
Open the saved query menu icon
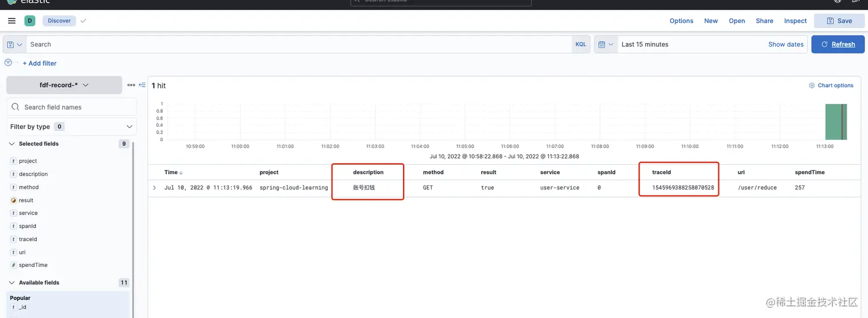(15, 44)
